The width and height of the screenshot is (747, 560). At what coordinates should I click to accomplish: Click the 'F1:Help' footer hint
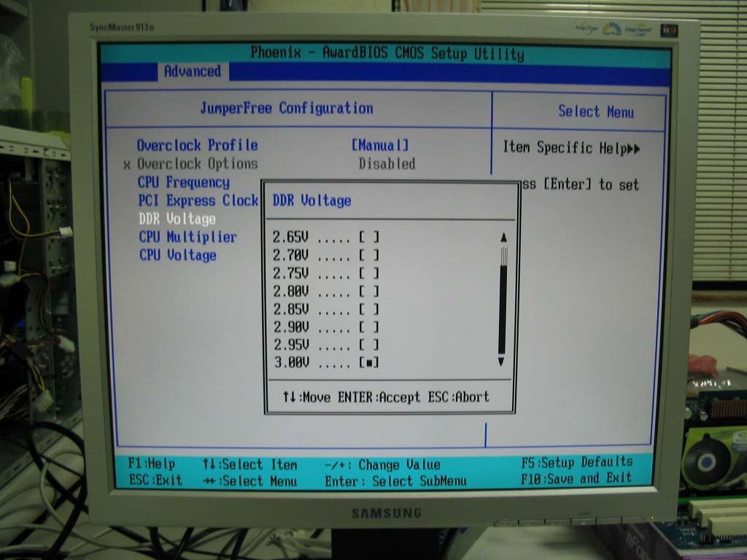tap(152, 464)
